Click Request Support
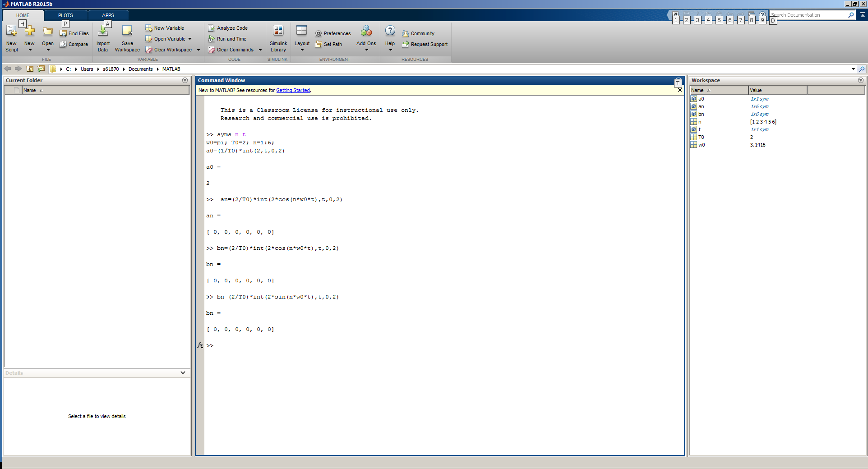 point(429,44)
